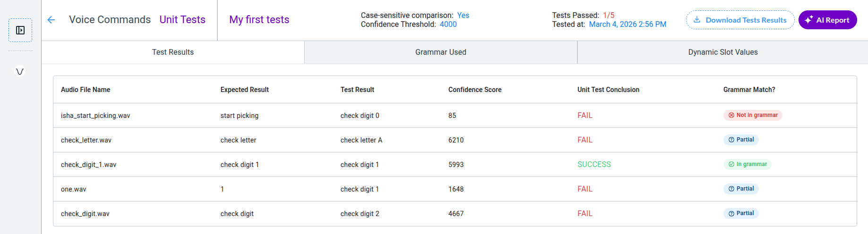Click the sparkle icon on AI Report
Screen dimensions: 868x234
pos(809,20)
